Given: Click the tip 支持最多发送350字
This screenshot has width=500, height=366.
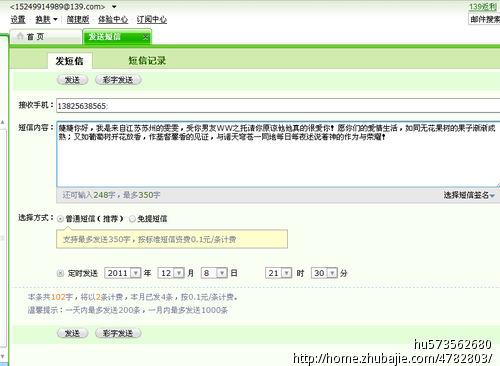Looking at the screenshot, I should coord(172,239).
